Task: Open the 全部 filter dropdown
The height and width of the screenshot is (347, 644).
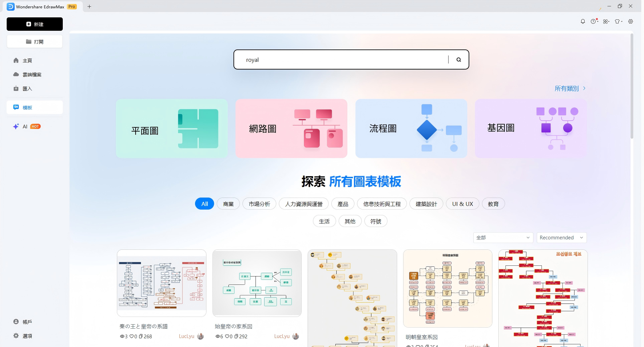Action: [503, 237]
